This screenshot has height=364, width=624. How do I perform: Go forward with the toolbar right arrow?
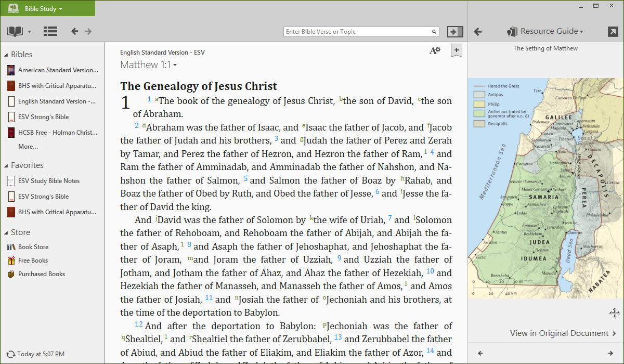coord(88,32)
